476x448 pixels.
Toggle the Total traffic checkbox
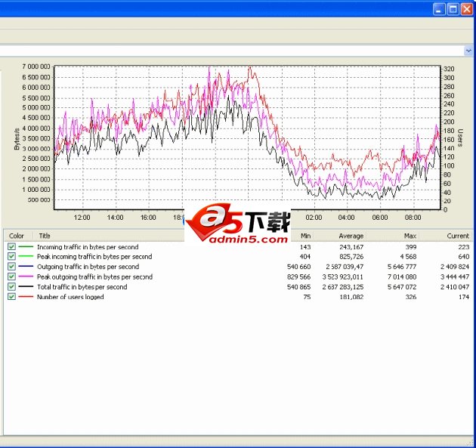click(x=11, y=287)
